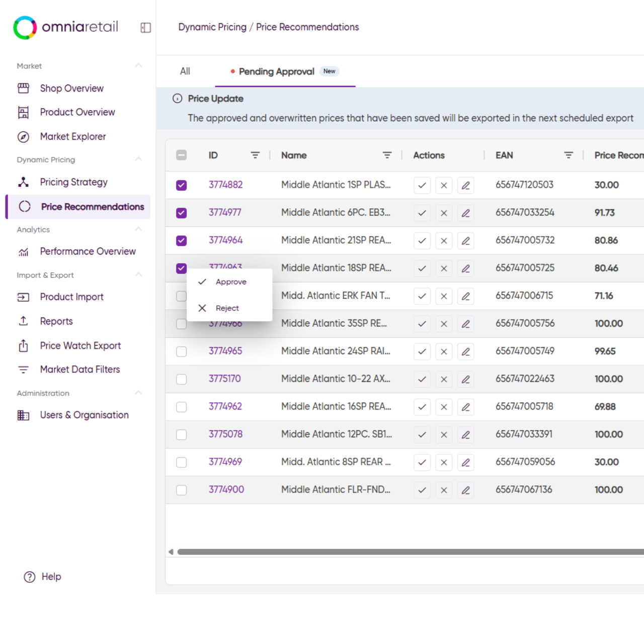The image size is (644, 644).
Task: Choose Reject from the popup menu
Action: click(x=229, y=308)
